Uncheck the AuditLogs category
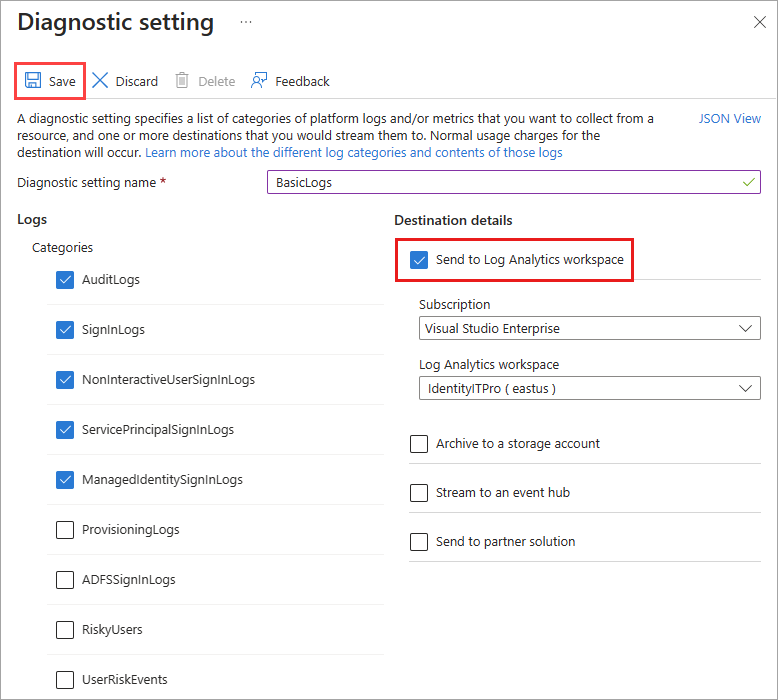Image resolution: width=778 pixels, height=700 pixels. tap(66, 280)
